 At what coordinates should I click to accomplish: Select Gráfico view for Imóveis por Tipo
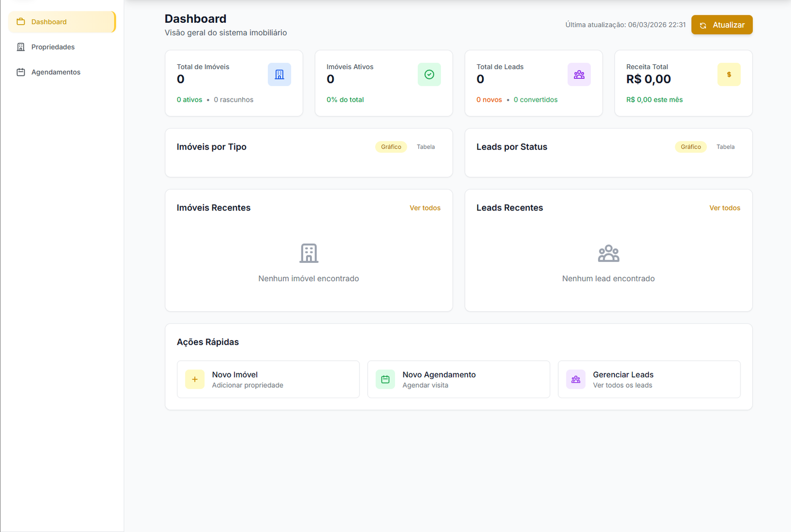point(391,147)
